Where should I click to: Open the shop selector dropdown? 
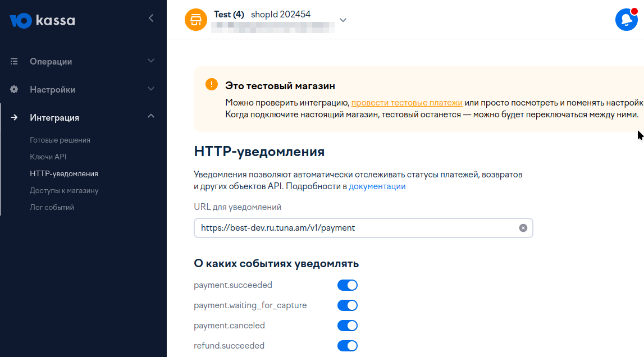[343, 20]
